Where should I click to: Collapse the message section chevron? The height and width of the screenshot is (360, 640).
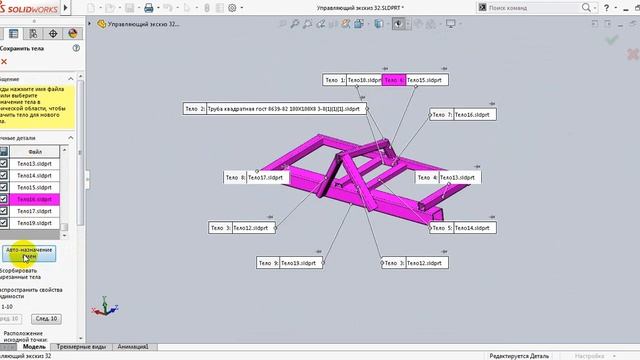click(71, 78)
